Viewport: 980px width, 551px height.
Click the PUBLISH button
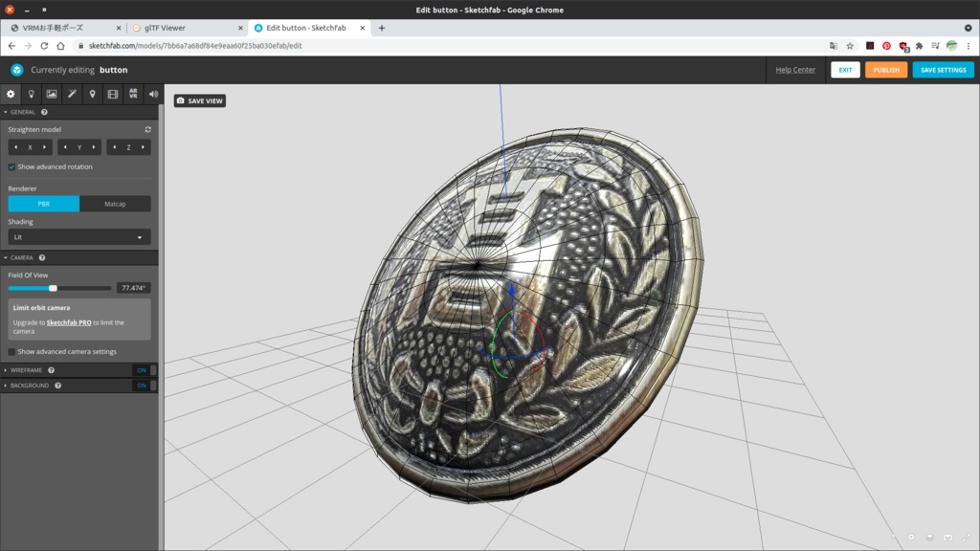coord(886,70)
